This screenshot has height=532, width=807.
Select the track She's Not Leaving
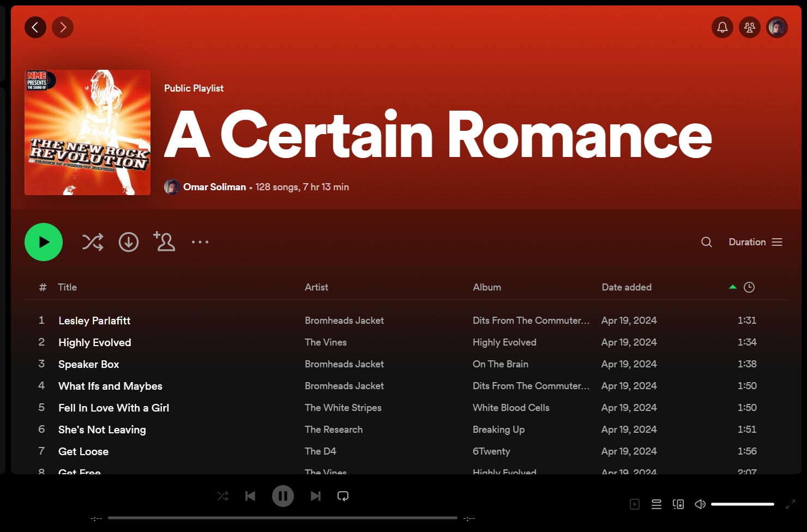(102, 430)
